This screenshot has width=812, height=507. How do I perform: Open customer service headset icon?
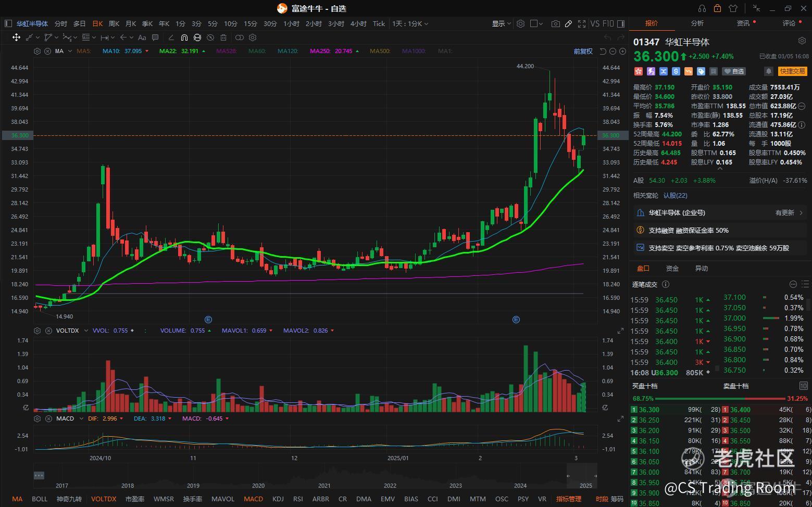click(702, 8)
